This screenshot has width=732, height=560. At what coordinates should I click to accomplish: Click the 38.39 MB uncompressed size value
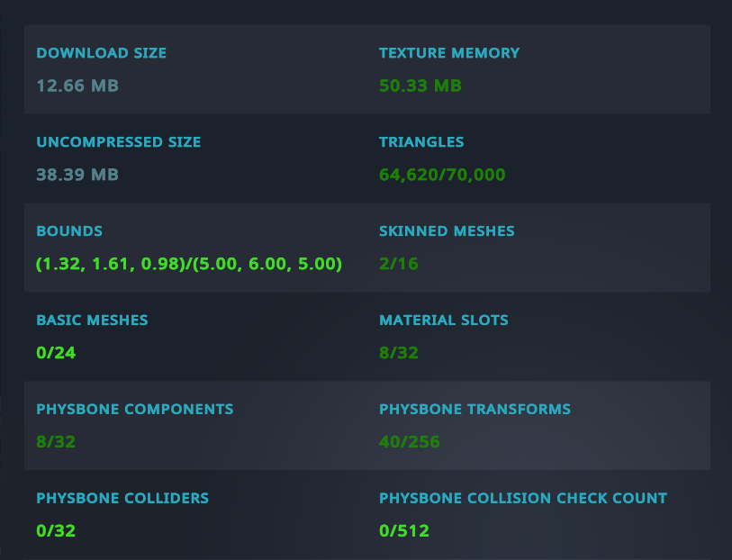pyautogui.click(x=77, y=175)
